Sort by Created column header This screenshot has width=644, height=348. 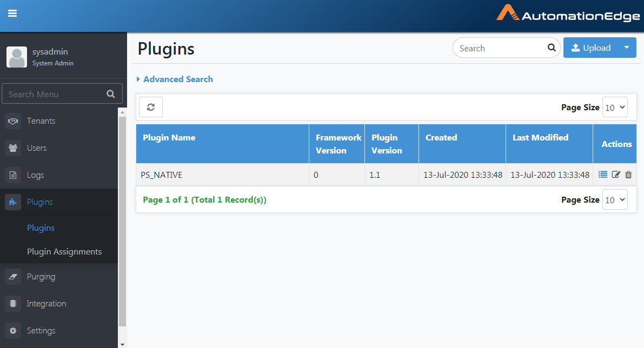pyautogui.click(x=462, y=144)
